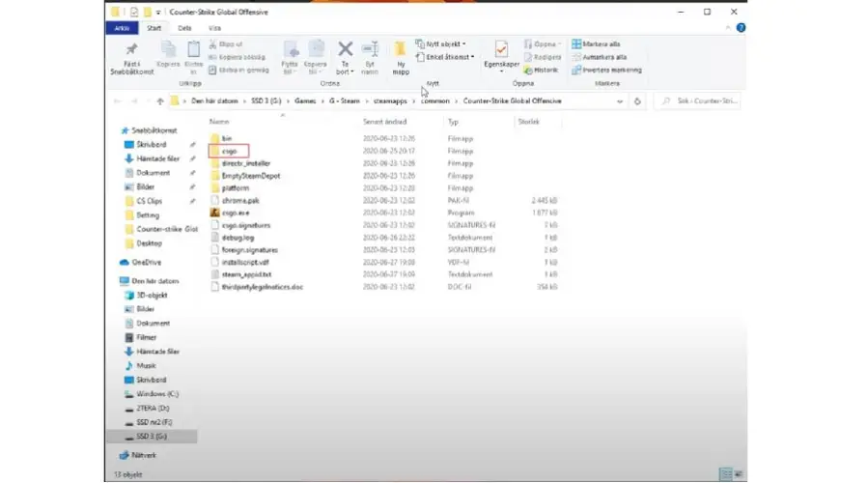Click Markera alla

596,43
